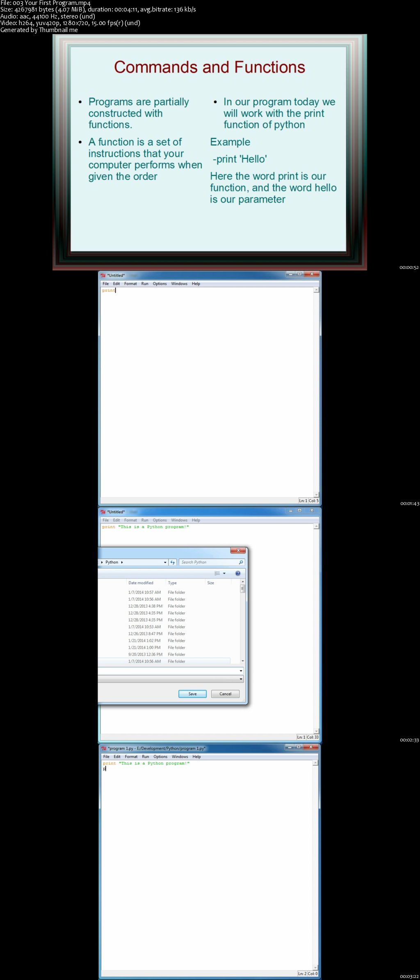Click the print code line in the program 1.py editor
The width and height of the screenshot is (420, 980).
pos(146,763)
